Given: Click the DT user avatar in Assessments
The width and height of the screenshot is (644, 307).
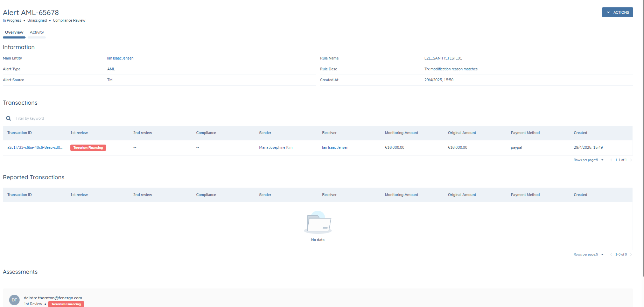Looking at the screenshot, I should 14,300.
